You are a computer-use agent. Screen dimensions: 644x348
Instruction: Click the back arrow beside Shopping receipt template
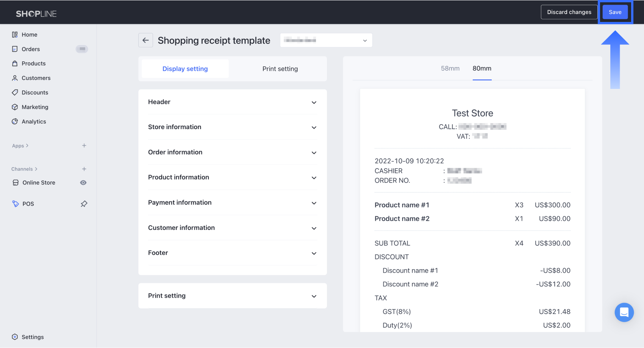(145, 40)
